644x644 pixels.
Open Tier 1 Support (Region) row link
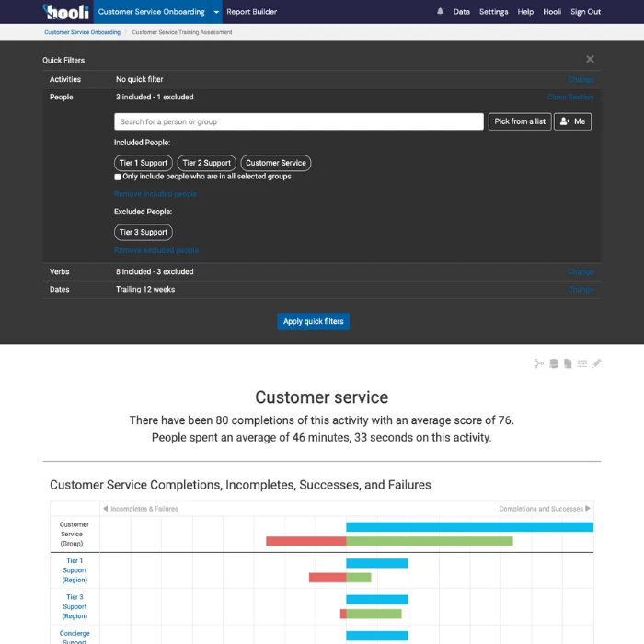point(75,570)
